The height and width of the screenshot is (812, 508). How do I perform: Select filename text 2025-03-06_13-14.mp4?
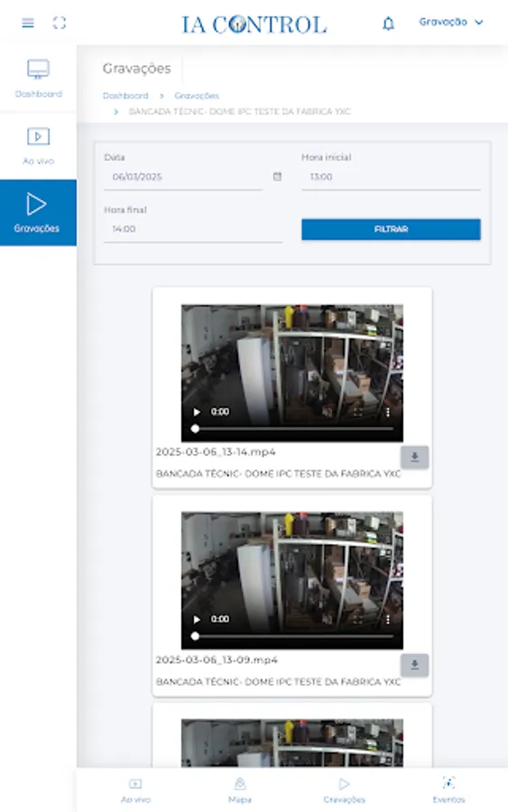click(x=216, y=452)
